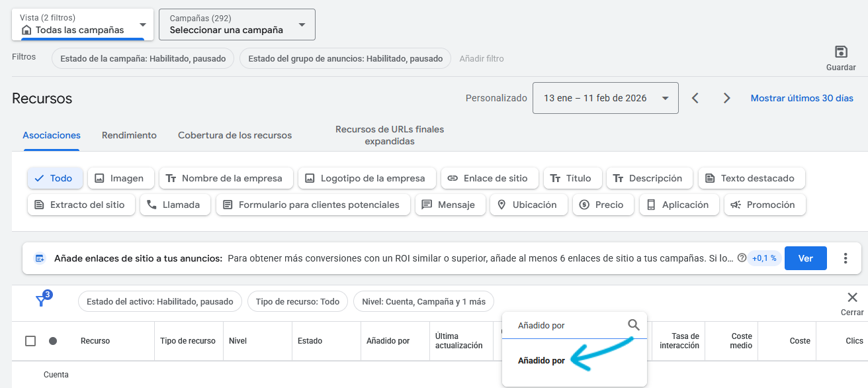Toggle the Todo filter chip
Image resolution: width=868 pixels, height=388 pixels.
pos(54,178)
